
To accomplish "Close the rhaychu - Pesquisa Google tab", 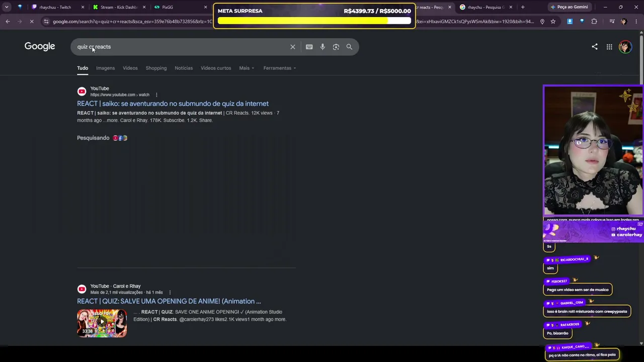I will pyautogui.click(x=511, y=7).
